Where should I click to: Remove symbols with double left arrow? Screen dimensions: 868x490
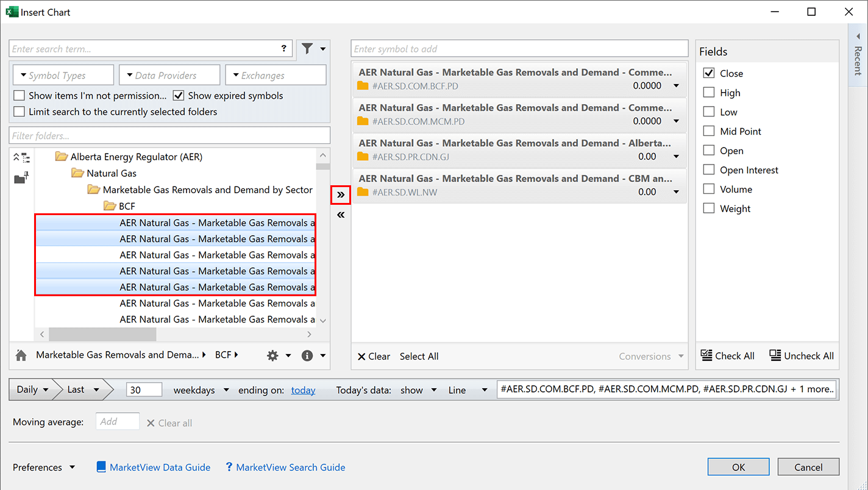coord(341,215)
